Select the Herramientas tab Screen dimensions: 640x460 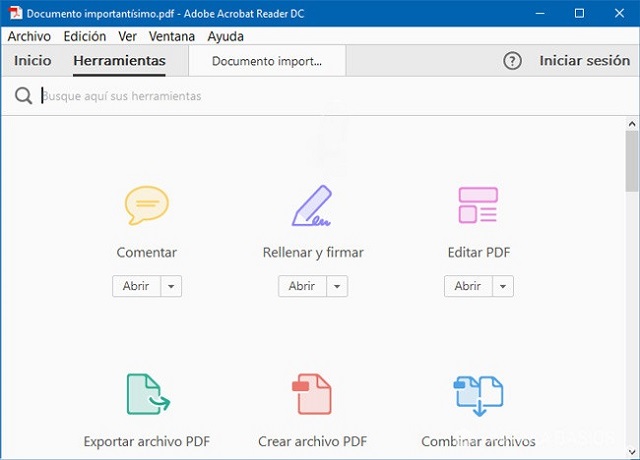pos(119,61)
